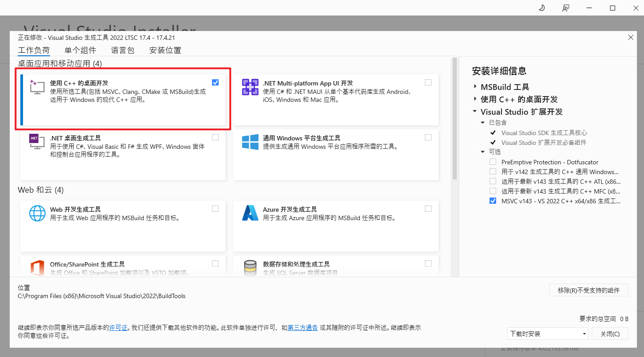Switch to the 工作负荷 tab
Viewport: 644px width, 357px height.
click(x=34, y=50)
